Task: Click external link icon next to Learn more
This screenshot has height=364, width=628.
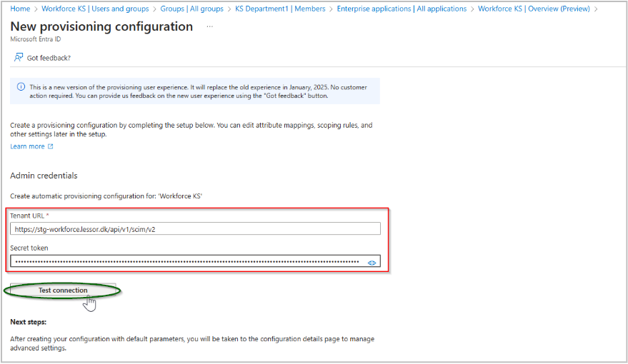Action: coord(50,146)
